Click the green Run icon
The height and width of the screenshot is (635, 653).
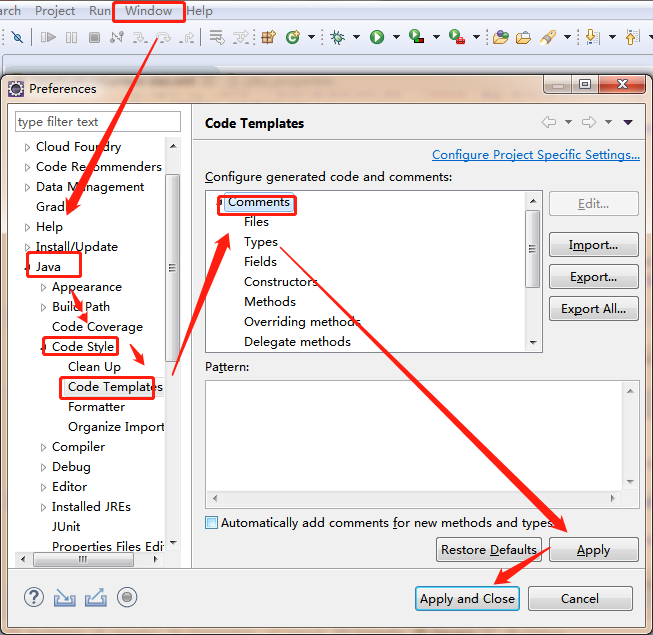377,37
